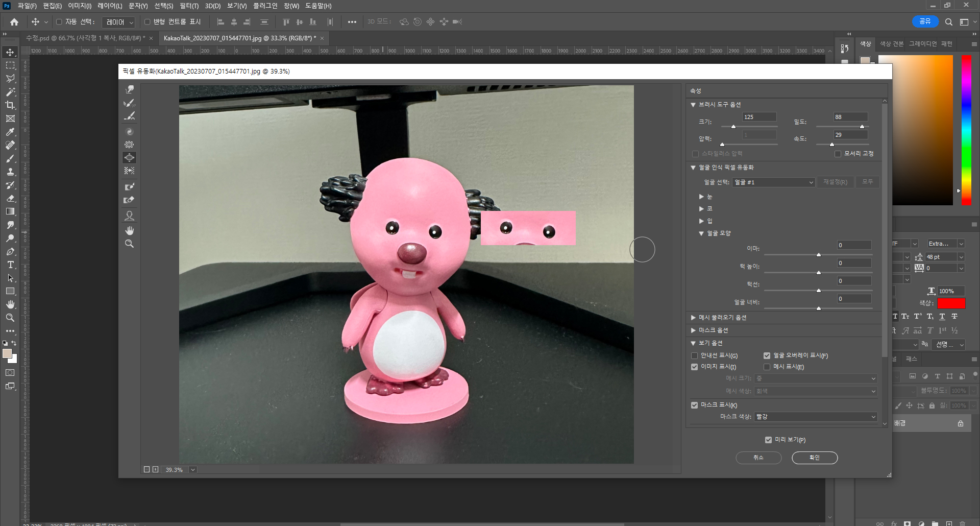Select the Horizontal Type tool
Screen dimensions: 980x526
(10, 265)
